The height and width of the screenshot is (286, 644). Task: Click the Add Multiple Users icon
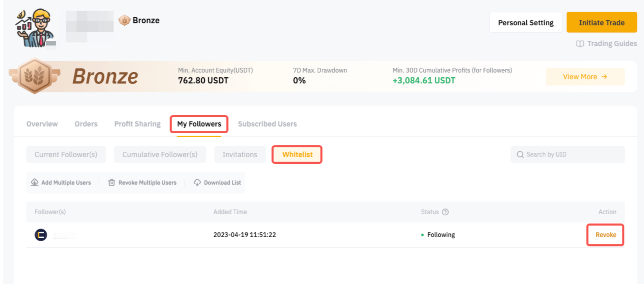(x=35, y=182)
